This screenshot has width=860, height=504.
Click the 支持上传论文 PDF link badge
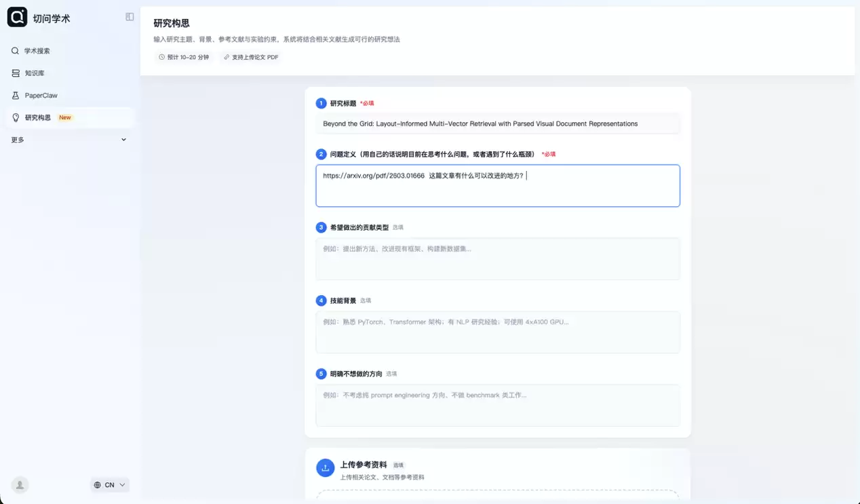[x=251, y=58]
